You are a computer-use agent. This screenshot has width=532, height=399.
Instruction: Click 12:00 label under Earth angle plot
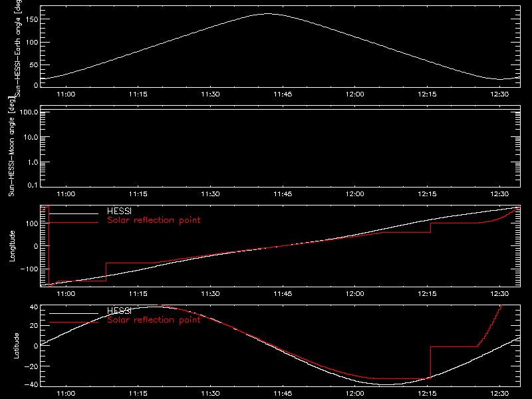(355, 94)
